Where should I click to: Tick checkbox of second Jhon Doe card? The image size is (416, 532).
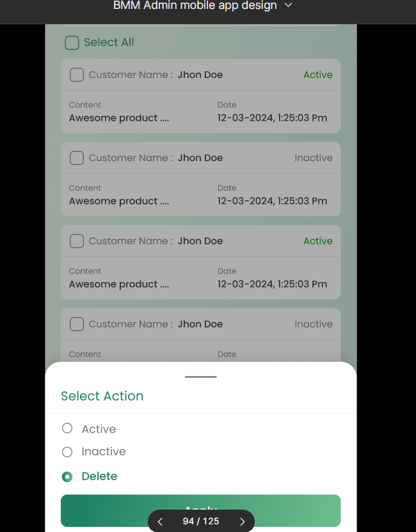(77, 158)
